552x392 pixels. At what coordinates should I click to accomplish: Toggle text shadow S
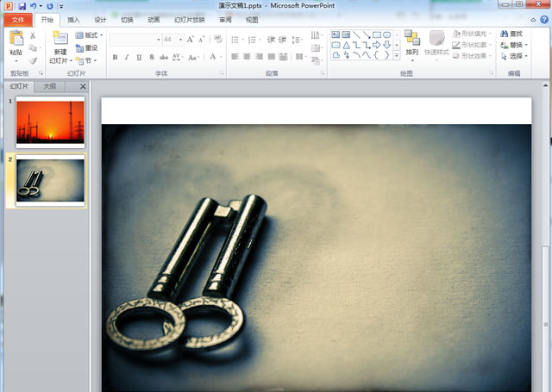(x=152, y=57)
